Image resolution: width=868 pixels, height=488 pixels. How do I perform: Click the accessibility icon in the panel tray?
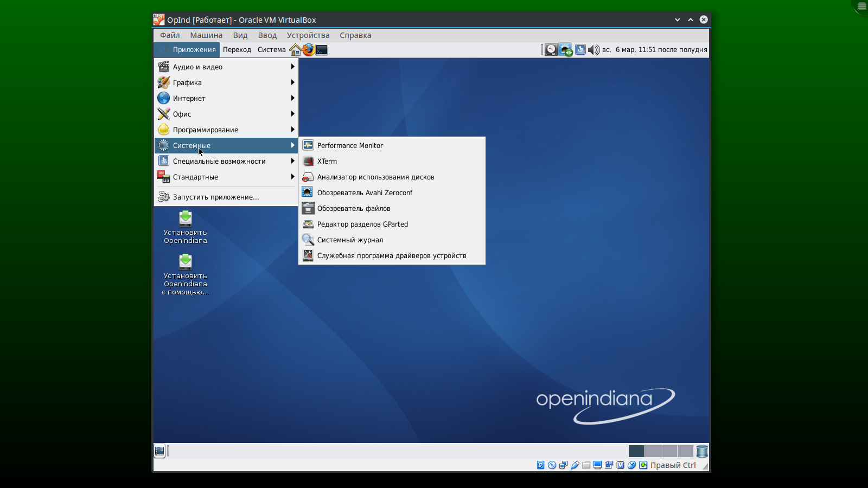pos(580,50)
